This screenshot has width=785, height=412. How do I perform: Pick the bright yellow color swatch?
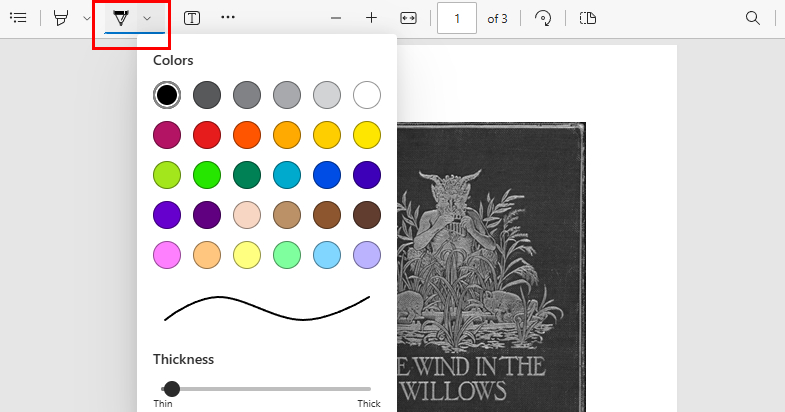coord(367,135)
